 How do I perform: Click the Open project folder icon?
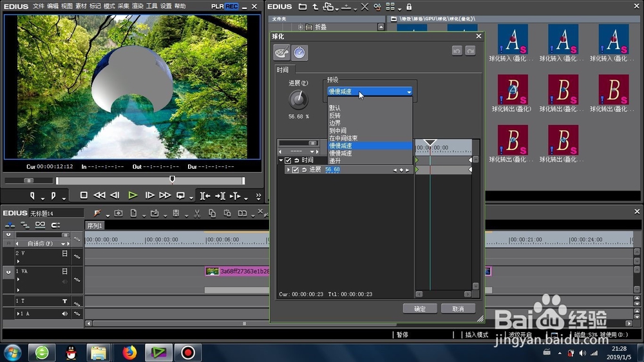[x=155, y=213]
